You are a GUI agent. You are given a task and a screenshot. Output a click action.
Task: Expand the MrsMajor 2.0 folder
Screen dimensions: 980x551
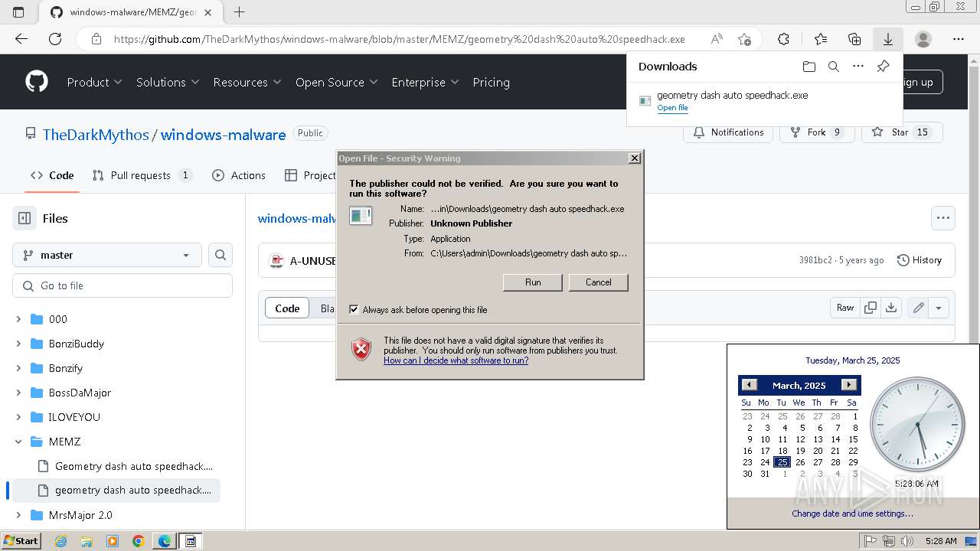coord(18,515)
